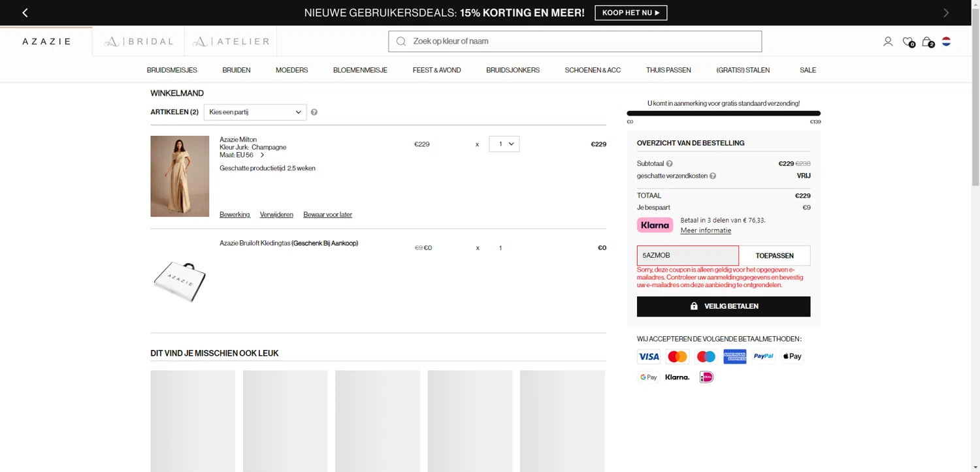This screenshot has height=472, width=980.
Task: Click the iDEAL payment icon
Action: pos(706,377)
